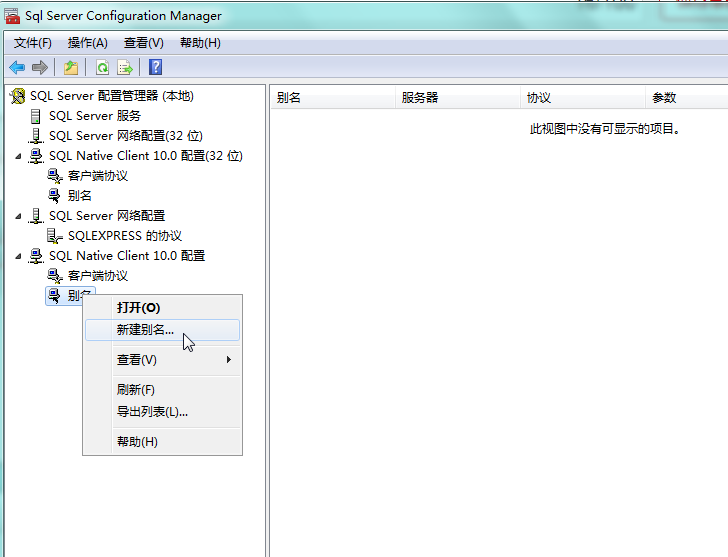Click the Back arrow toolbar icon
This screenshot has height=557, width=728.
click(17, 68)
